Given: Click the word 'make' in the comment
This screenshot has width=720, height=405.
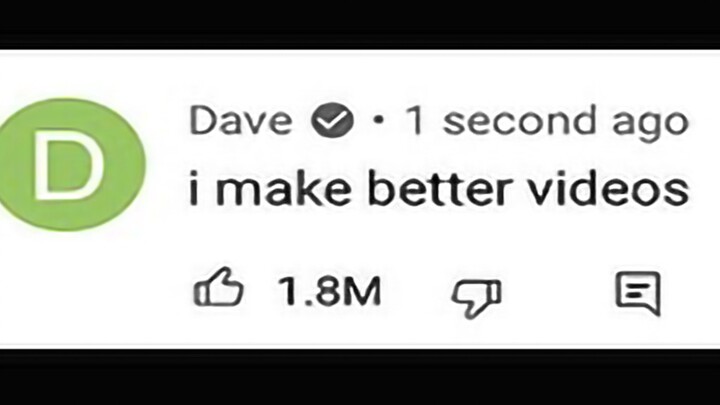Looking at the screenshot, I should click(283, 189).
